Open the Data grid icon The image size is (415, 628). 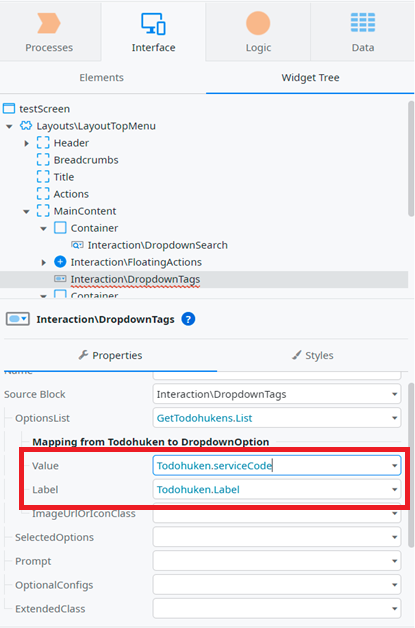[x=363, y=22]
